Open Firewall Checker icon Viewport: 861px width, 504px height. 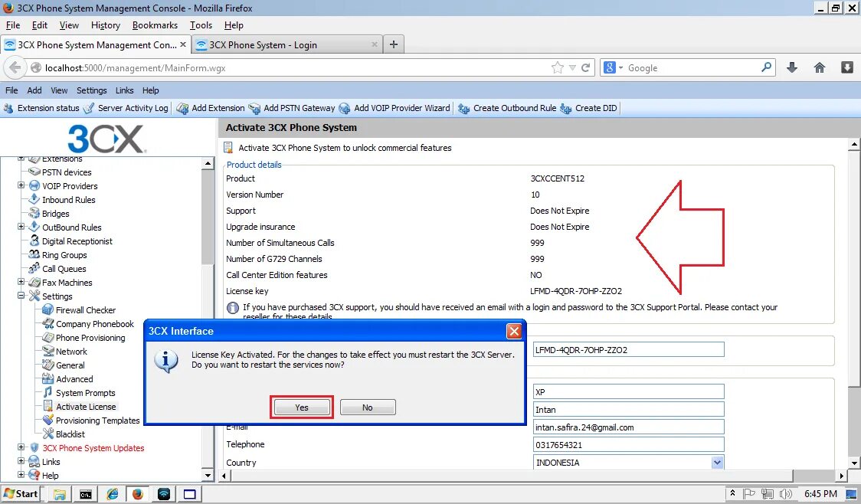click(48, 309)
